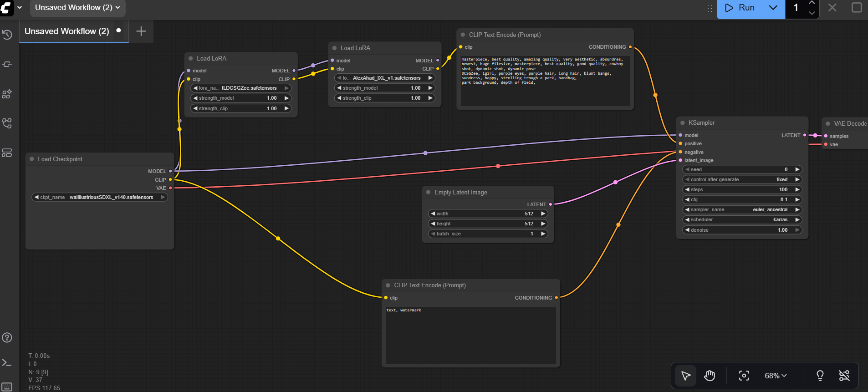Image resolution: width=868 pixels, height=392 pixels.
Task: Decrease Empty Latent height with left arrow
Action: tap(433, 224)
